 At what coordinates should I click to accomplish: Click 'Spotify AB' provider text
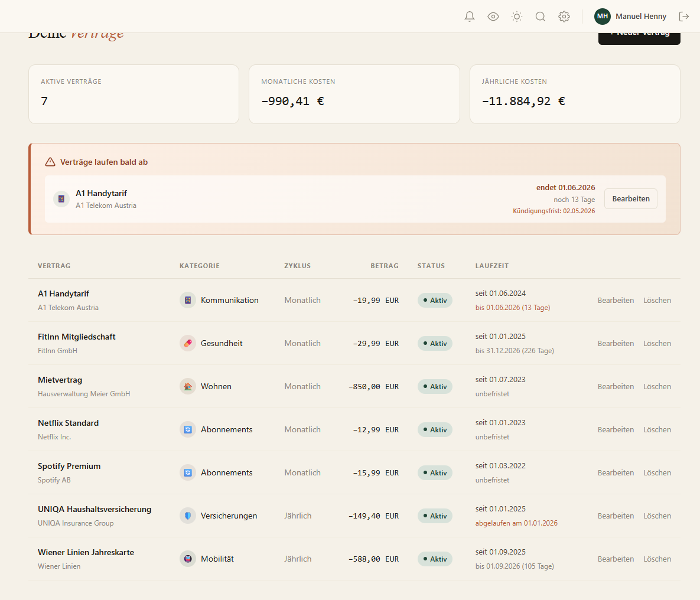54,480
